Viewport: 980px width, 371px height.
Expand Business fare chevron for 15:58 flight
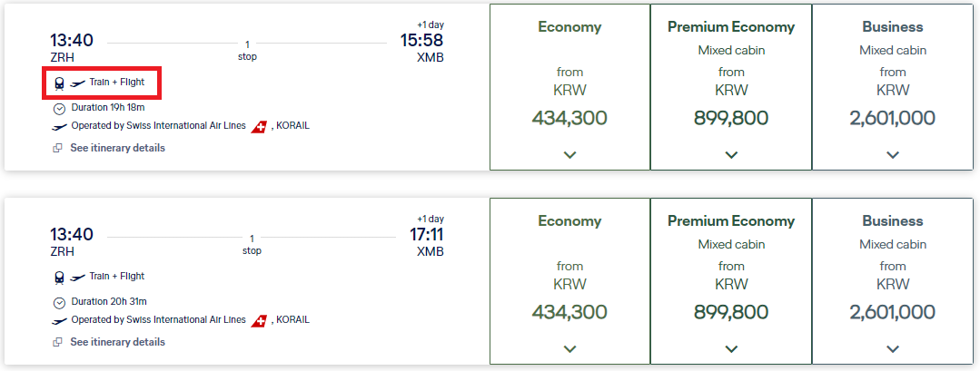tap(893, 155)
